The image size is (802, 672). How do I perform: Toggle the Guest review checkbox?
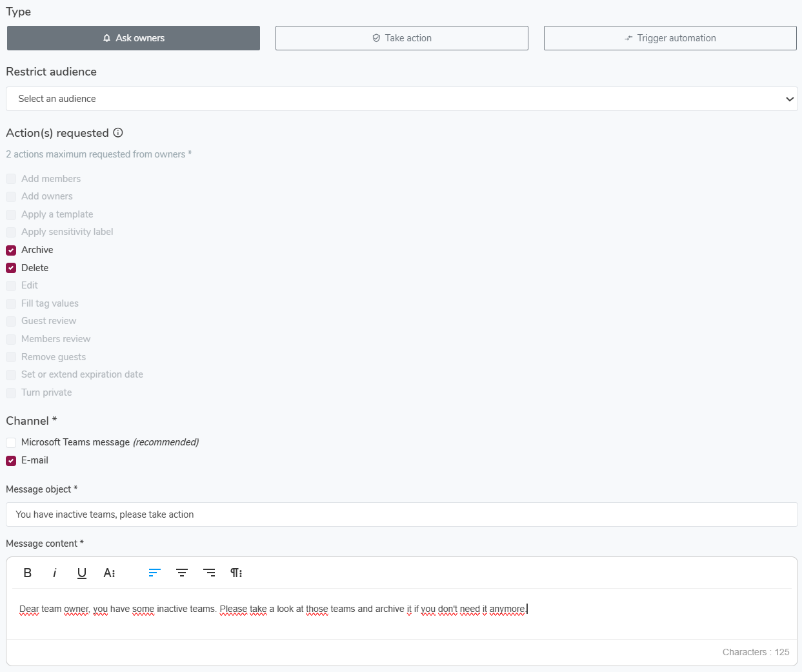[x=11, y=321]
